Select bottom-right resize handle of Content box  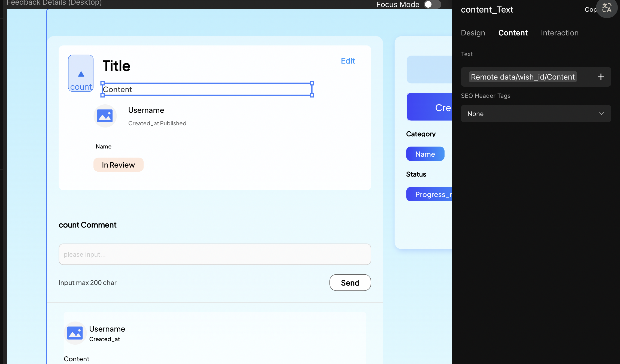(x=312, y=95)
